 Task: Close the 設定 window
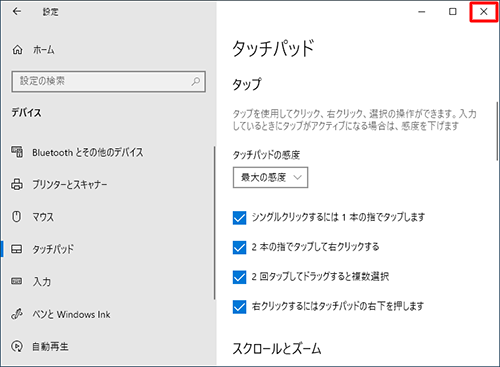pyautogui.click(x=484, y=12)
